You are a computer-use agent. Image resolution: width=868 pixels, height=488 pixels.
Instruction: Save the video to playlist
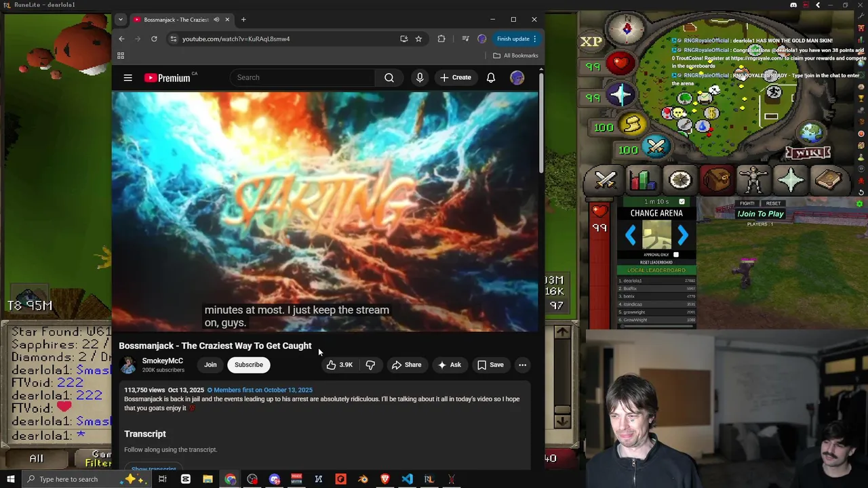click(490, 365)
